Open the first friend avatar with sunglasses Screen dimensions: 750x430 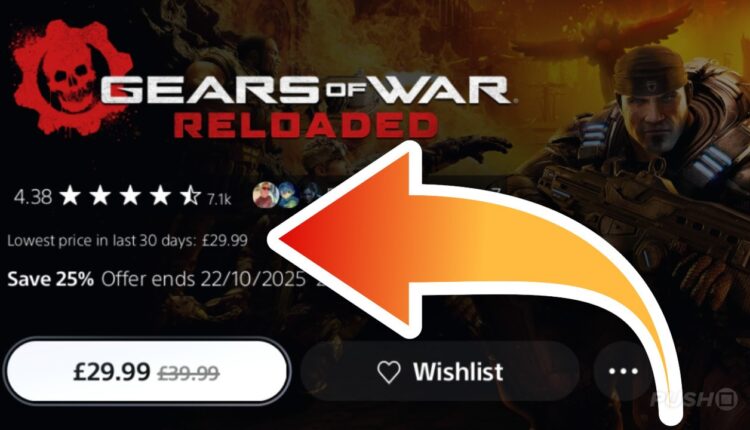(265, 195)
